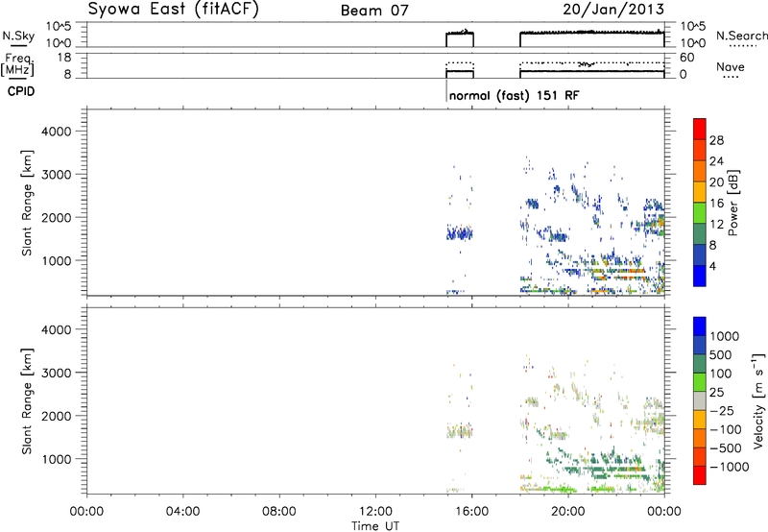Select the 'normal (fast) 151 RF' mode text

click(x=514, y=95)
